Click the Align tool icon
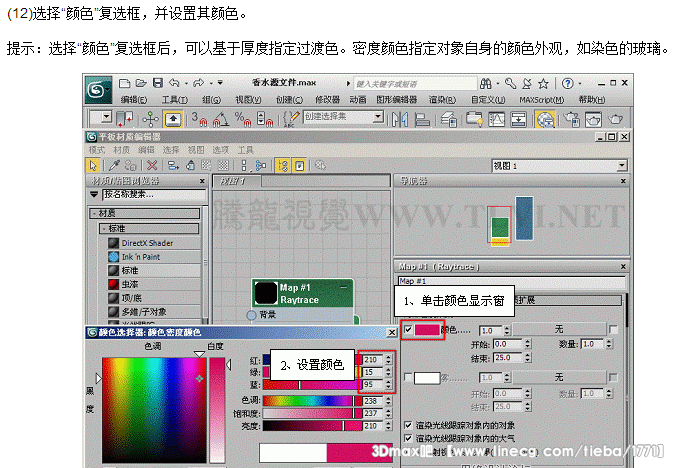Screen dimensions: 693x468 (x=422, y=119)
